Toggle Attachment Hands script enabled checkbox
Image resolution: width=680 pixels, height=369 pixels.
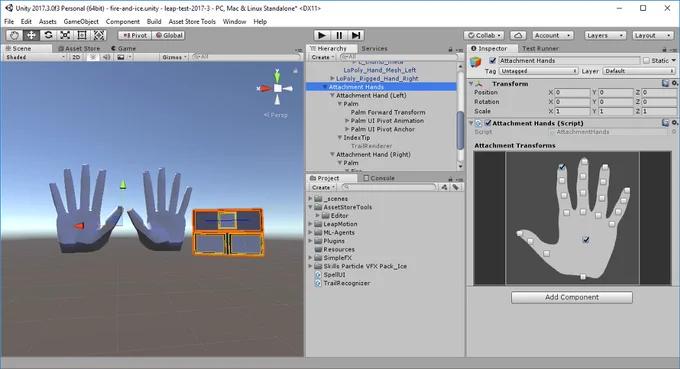[x=488, y=123]
